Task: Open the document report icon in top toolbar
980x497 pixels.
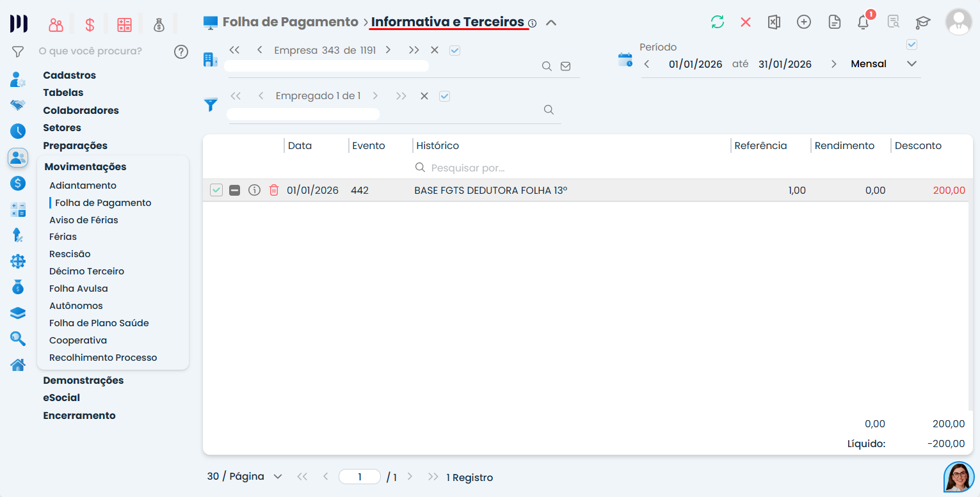Action: pos(834,22)
